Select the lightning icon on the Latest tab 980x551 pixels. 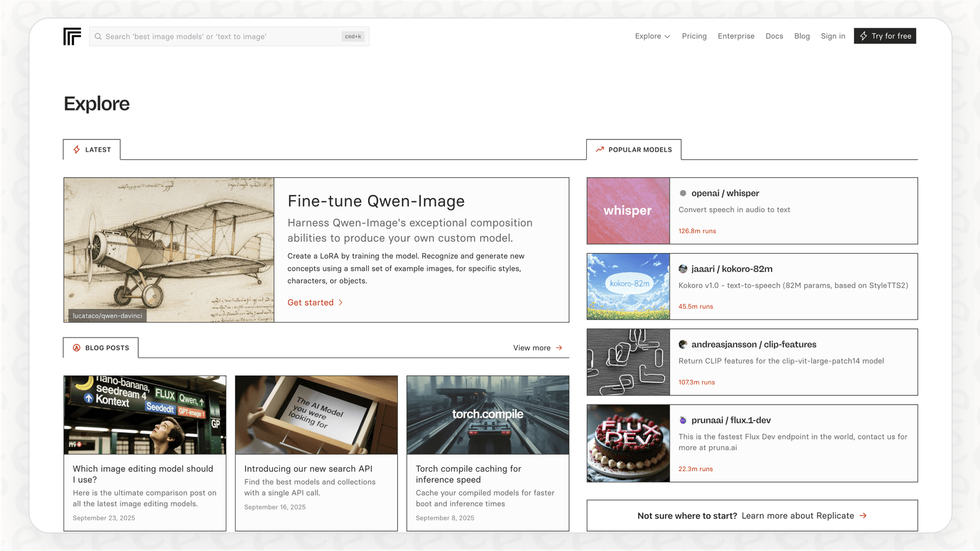(x=76, y=149)
